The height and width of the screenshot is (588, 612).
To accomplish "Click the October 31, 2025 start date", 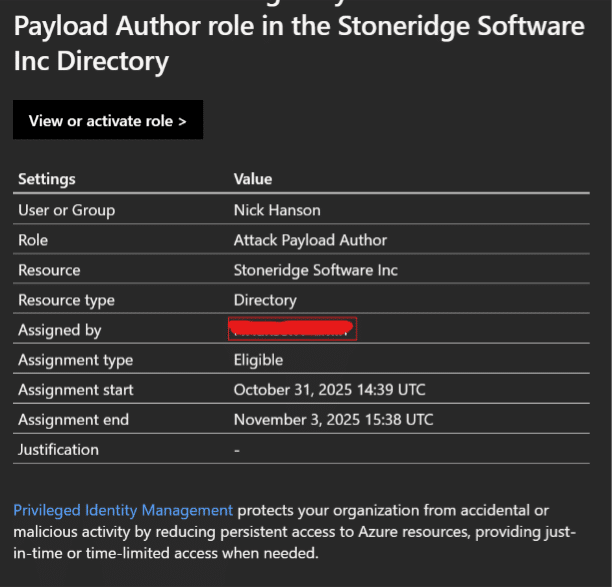I will [329, 390].
